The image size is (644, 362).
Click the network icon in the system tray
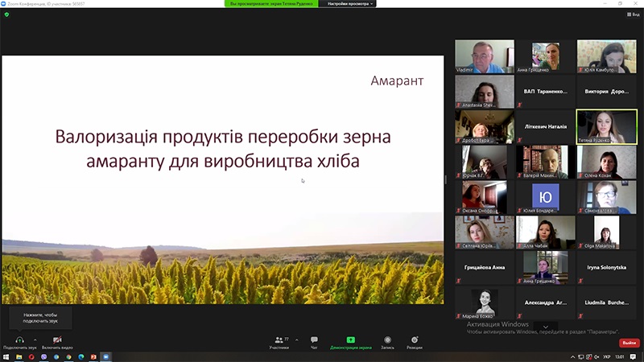pos(580,357)
